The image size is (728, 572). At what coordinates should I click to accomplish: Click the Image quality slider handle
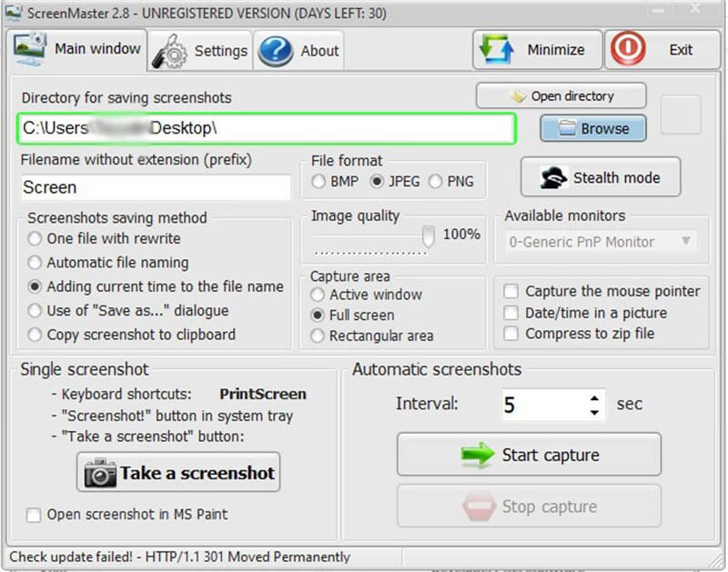coord(428,236)
